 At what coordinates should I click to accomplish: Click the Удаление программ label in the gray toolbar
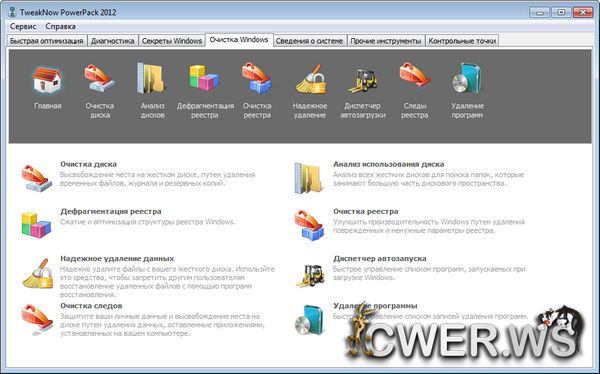pos(467,111)
